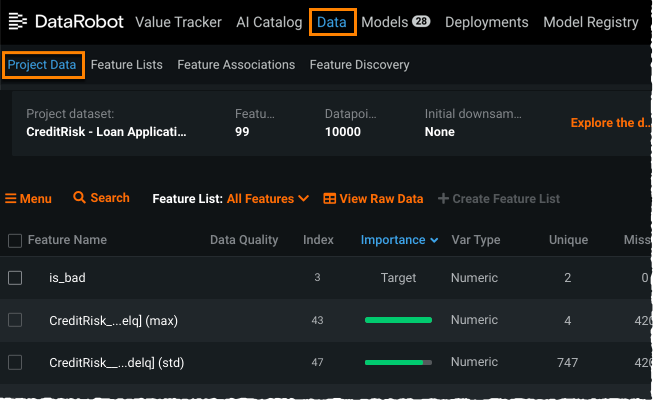Open the AI Catalog page
653x400 pixels.
pyautogui.click(x=270, y=22)
